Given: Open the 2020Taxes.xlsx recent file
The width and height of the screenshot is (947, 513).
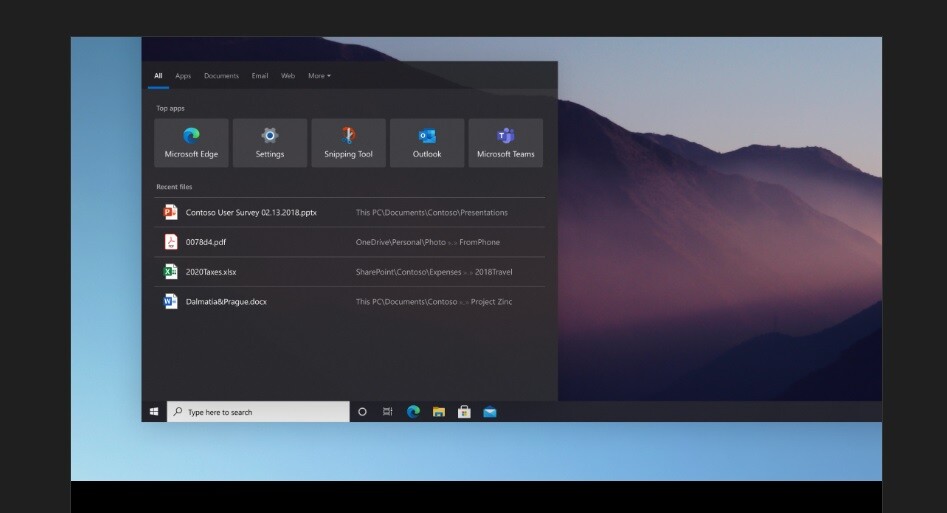Looking at the screenshot, I should click(x=211, y=272).
